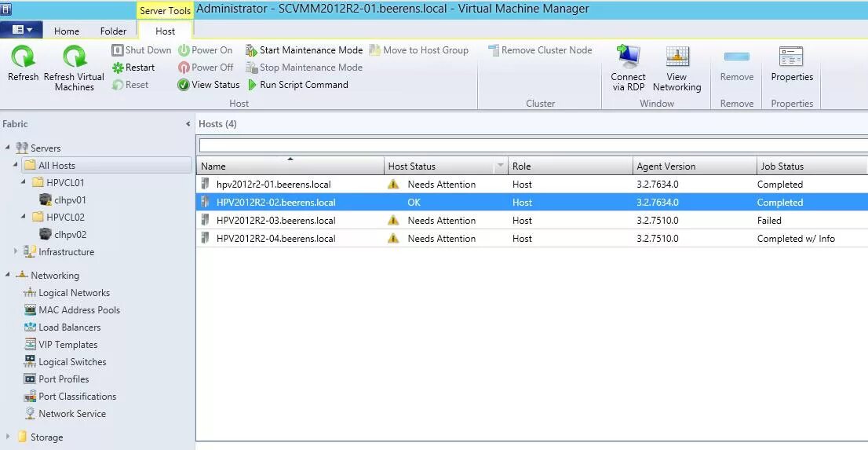Screen dimensions: 868x450
Task: Click the Power Off icon
Action: click(184, 68)
